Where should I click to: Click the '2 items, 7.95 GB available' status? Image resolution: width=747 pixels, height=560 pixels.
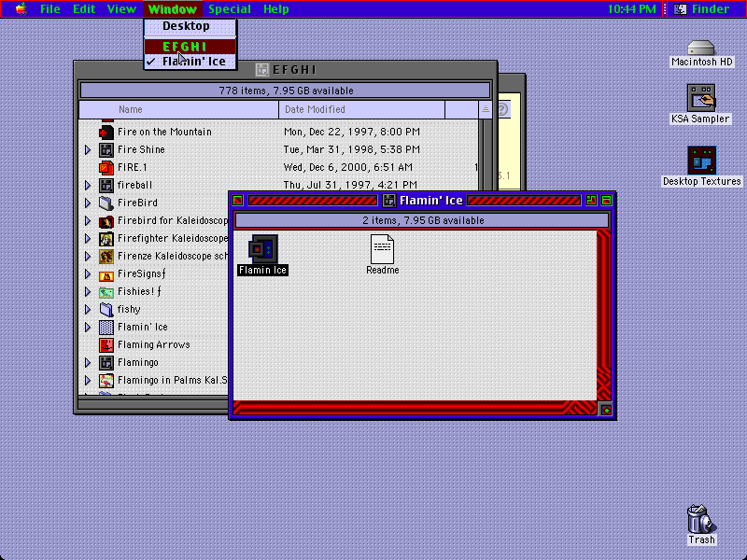tap(423, 220)
